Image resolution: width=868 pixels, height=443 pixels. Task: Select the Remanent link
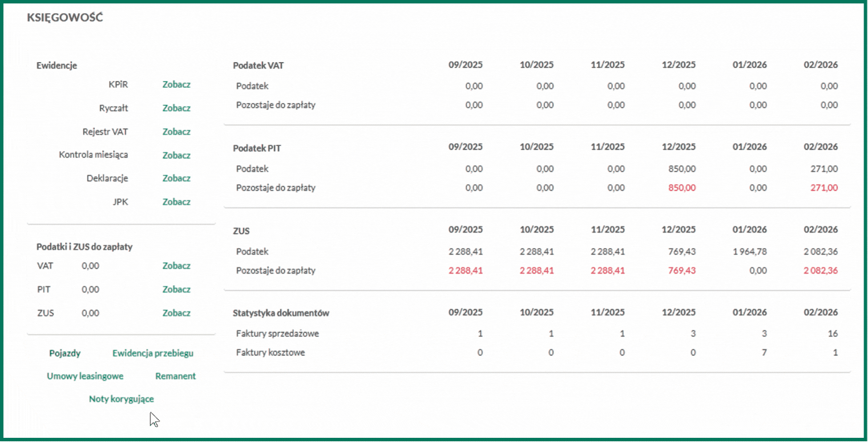(176, 376)
